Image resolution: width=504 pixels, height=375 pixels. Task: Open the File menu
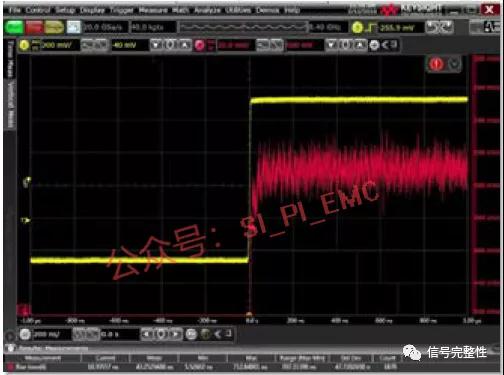pyautogui.click(x=14, y=10)
